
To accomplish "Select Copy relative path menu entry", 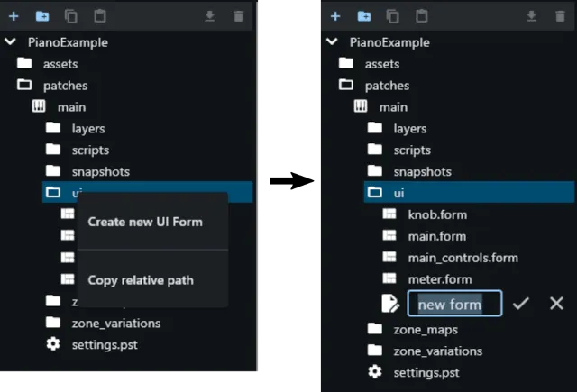I will 152,280.
